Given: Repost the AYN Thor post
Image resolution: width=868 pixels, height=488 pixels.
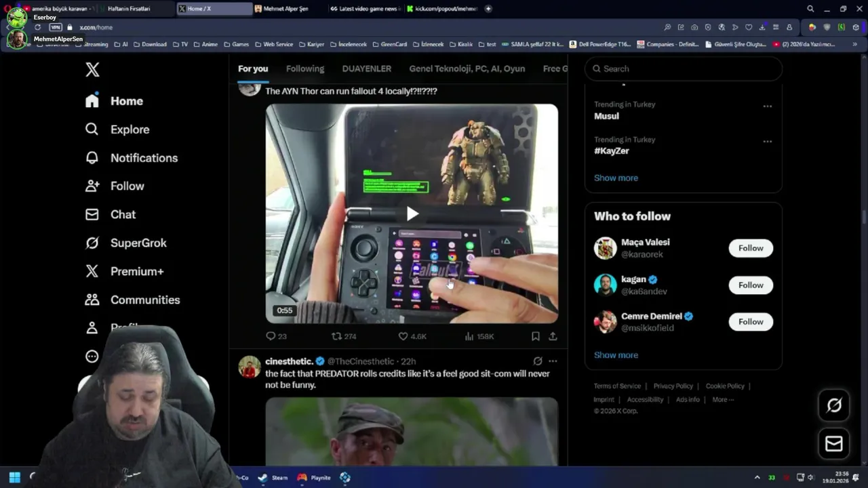Looking at the screenshot, I should (x=343, y=336).
